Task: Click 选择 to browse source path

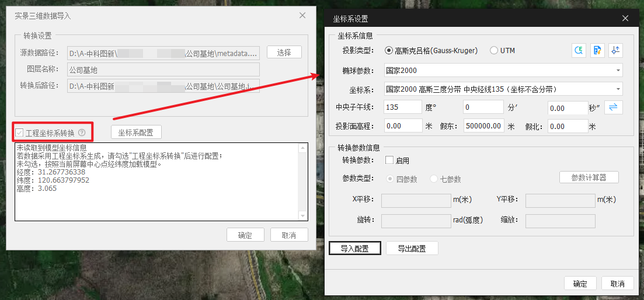Action: 284,53
